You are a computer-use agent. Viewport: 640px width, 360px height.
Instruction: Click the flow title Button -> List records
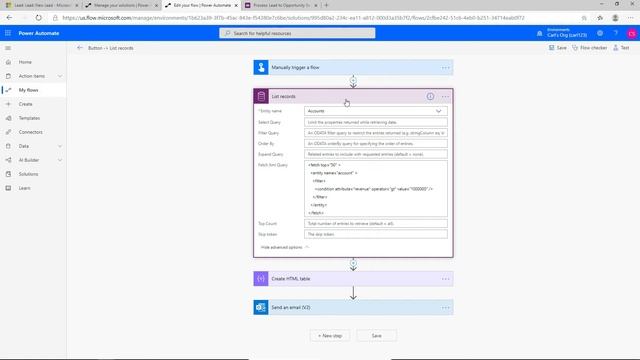111,48
